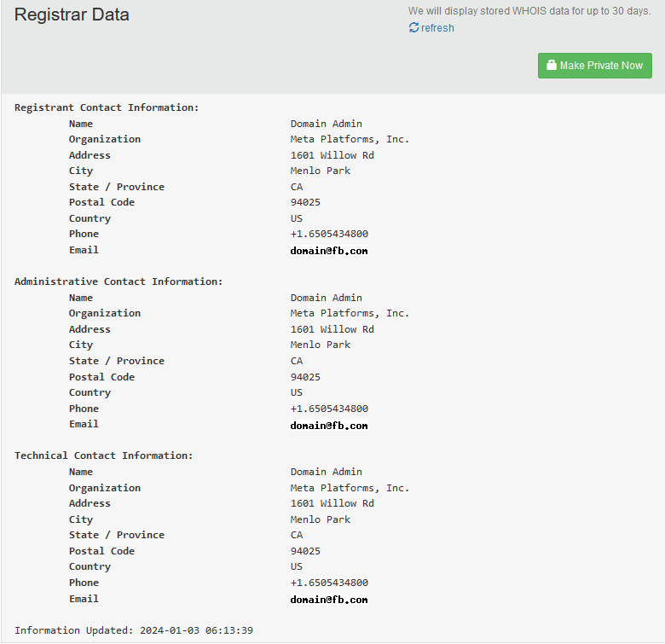Viewport: 665px width, 644px height.
Task: Click the Registrant organization Meta Platforms, Inc.
Action: pos(350,139)
